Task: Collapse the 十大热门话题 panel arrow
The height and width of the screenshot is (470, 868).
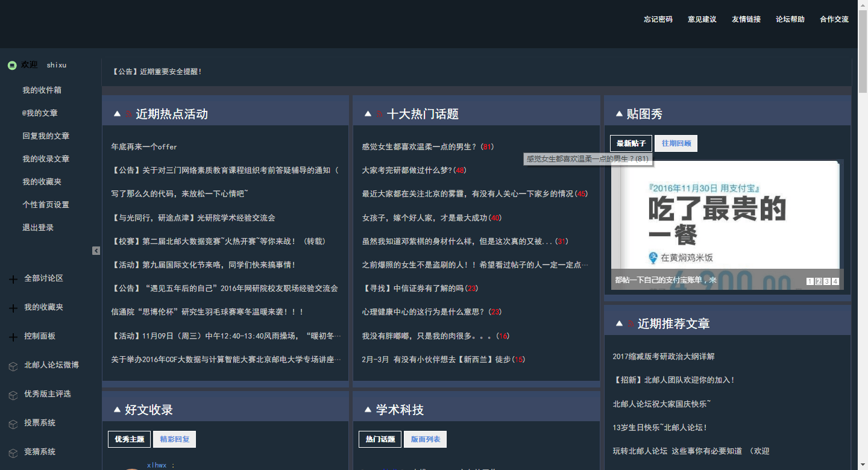Action: [x=367, y=113]
